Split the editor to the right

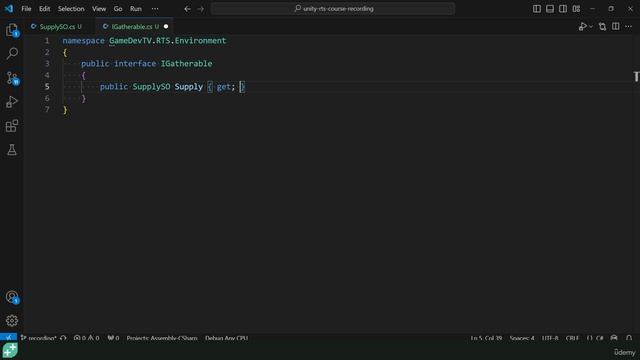pyautogui.click(x=616, y=27)
